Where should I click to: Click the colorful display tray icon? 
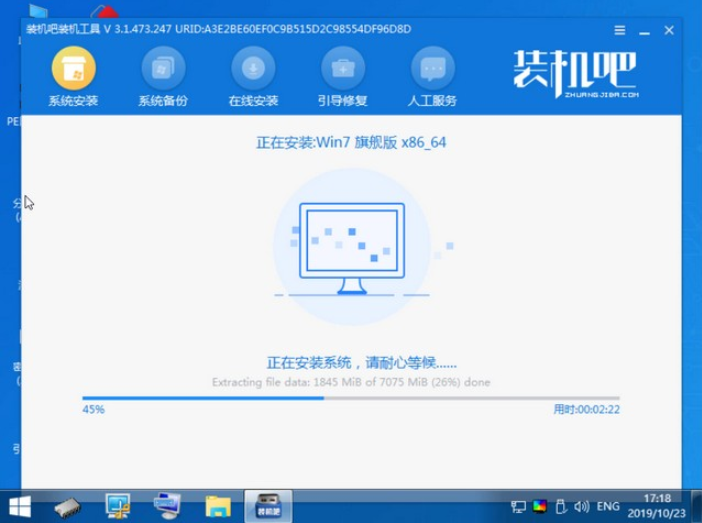coord(540,508)
